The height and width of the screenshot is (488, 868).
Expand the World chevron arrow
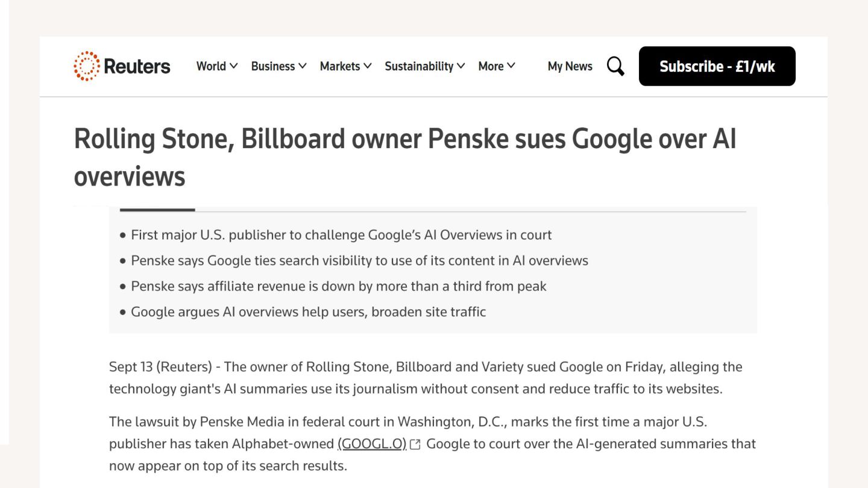point(234,66)
